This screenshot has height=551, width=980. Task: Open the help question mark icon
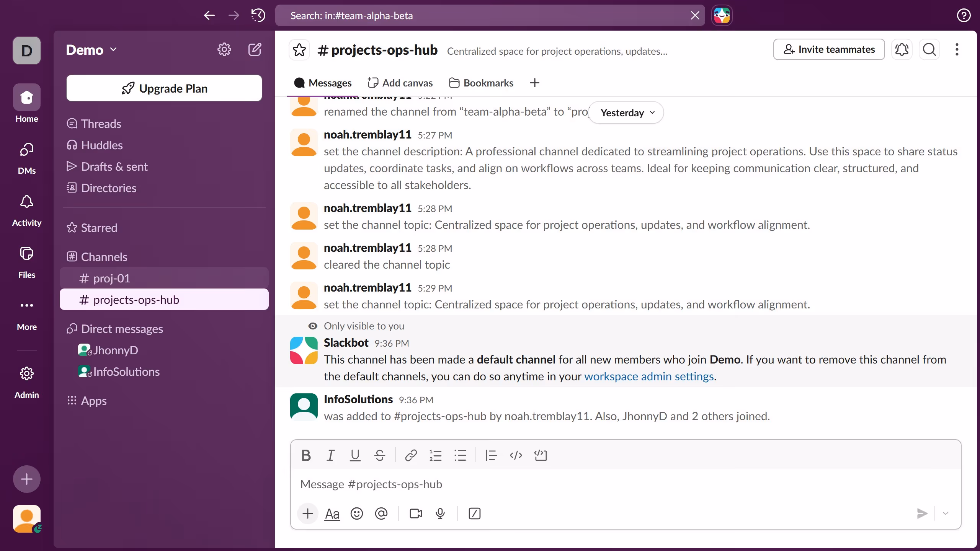point(964,15)
